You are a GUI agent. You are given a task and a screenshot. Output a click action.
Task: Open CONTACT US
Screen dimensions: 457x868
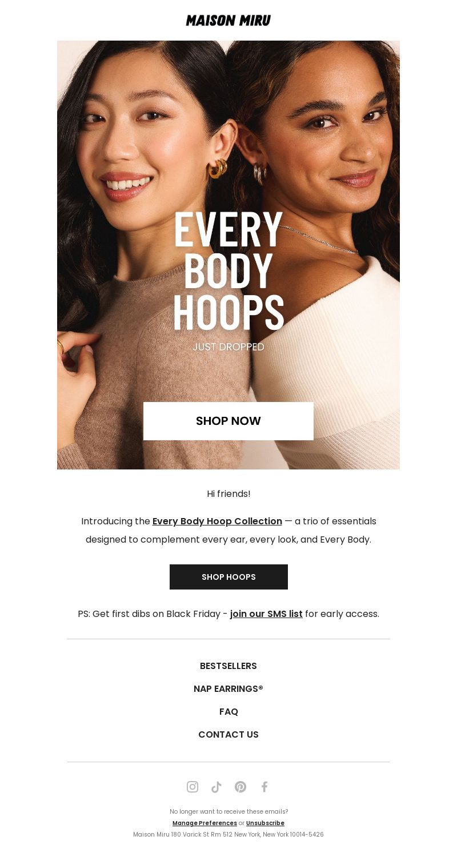point(228,735)
